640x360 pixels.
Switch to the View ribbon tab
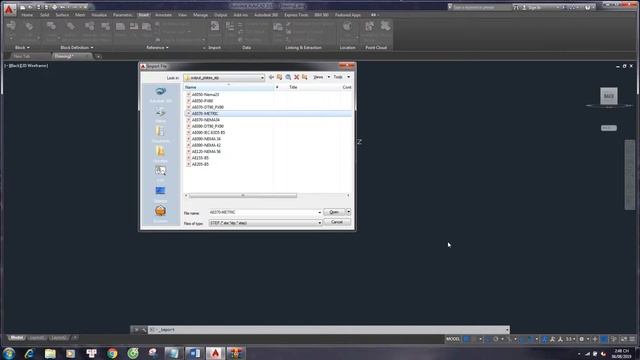pos(182,15)
